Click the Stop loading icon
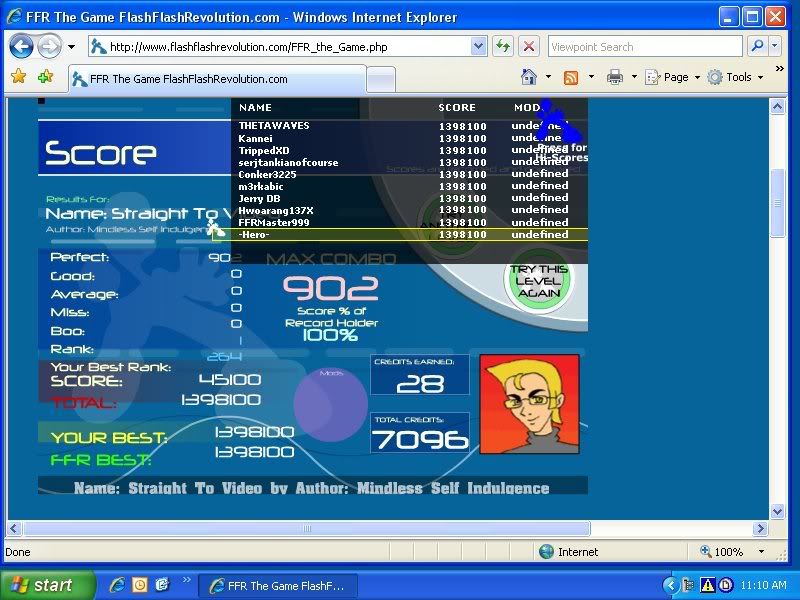The image size is (800, 600). (529, 46)
